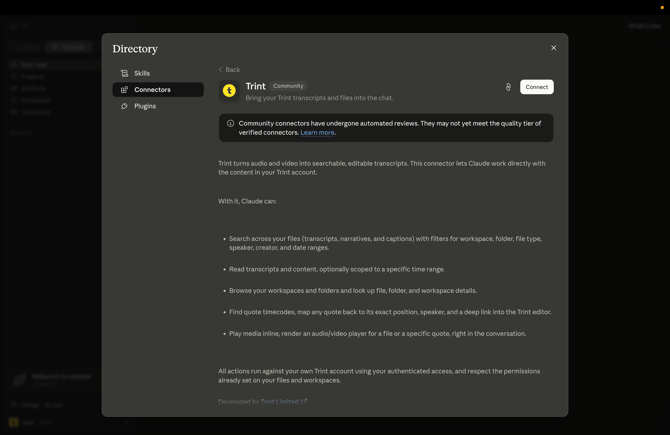Click the Skills scroll icon in the sidebar
The height and width of the screenshot is (435, 670).
pyautogui.click(x=124, y=73)
